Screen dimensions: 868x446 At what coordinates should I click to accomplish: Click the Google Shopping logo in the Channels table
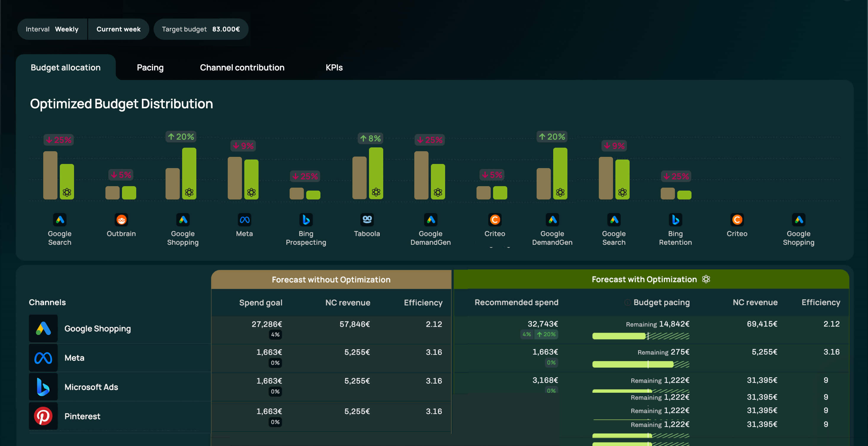(x=43, y=329)
